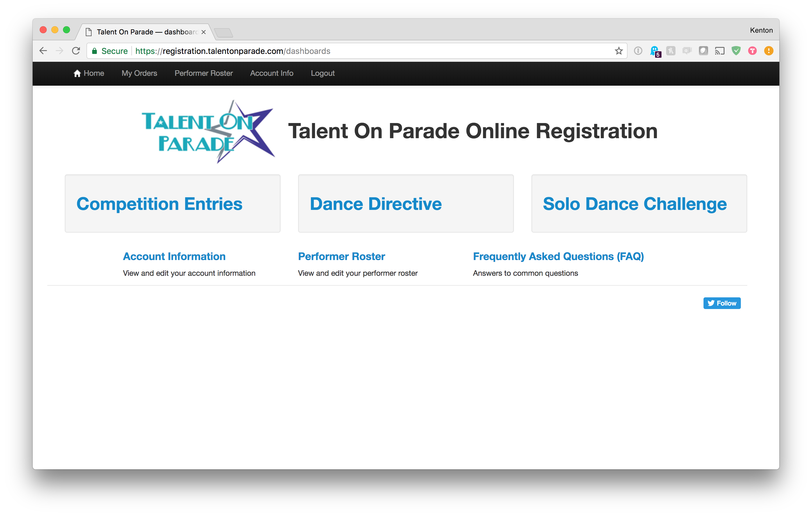Open the Dance Directive panel
The image size is (812, 516).
click(x=406, y=203)
